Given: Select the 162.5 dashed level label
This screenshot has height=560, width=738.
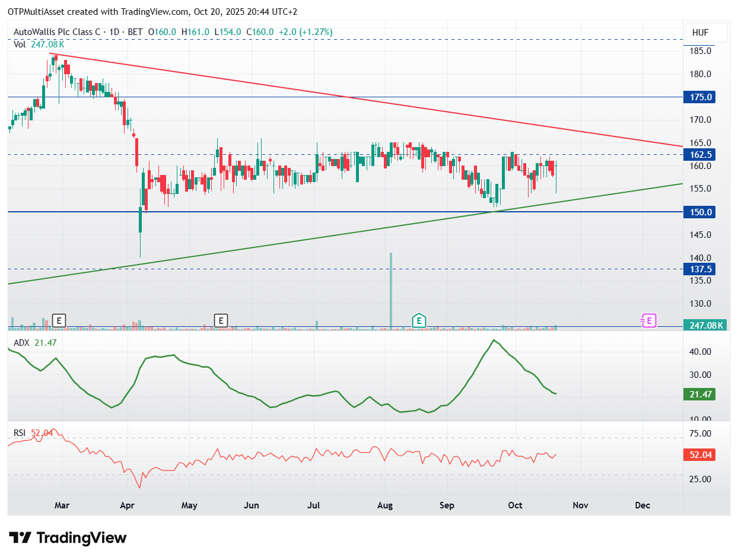Looking at the screenshot, I should tap(701, 154).
